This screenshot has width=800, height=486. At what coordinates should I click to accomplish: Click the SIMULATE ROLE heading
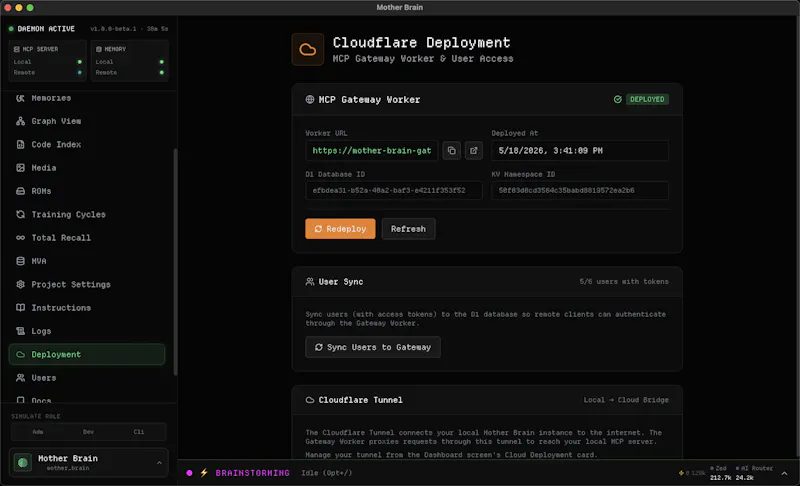pyautogui.click(x=36, y=416)
